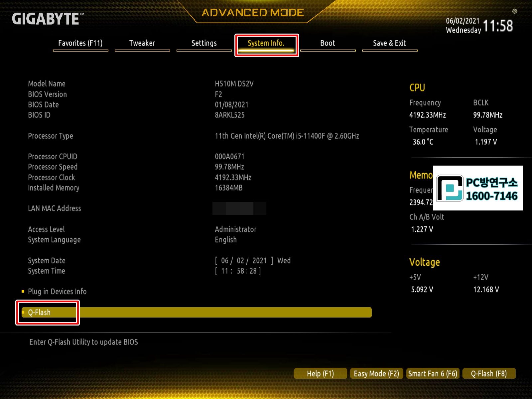532x399 pixels.
Task: Click the Processor Speed label
Action: (53, 167)
